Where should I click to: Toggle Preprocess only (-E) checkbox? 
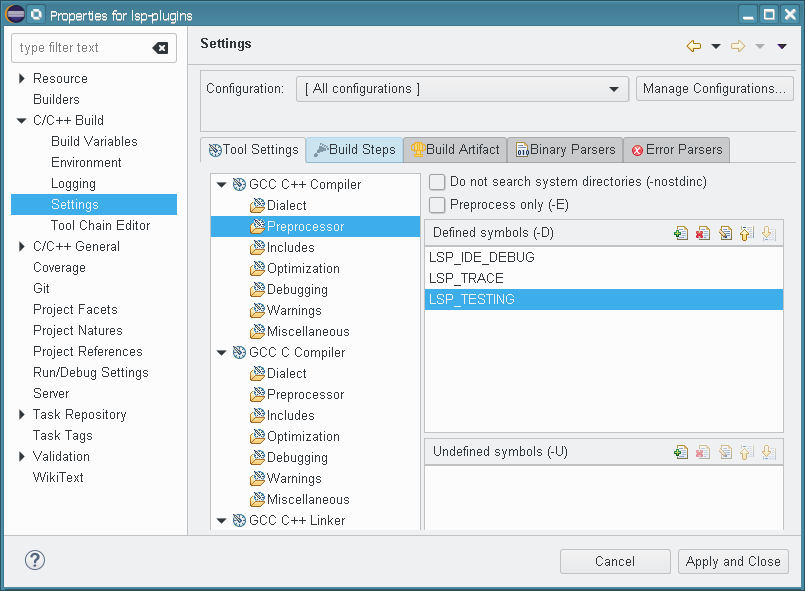tap(437, 205)
